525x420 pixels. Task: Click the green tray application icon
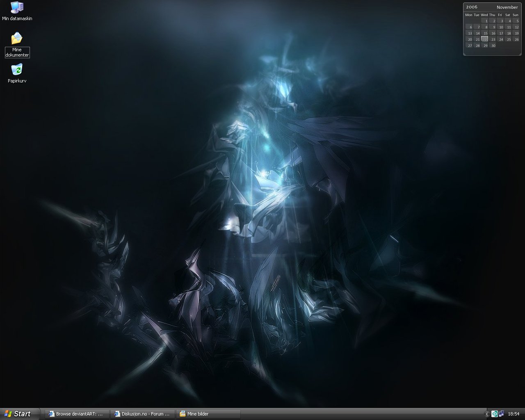point(494,414)
